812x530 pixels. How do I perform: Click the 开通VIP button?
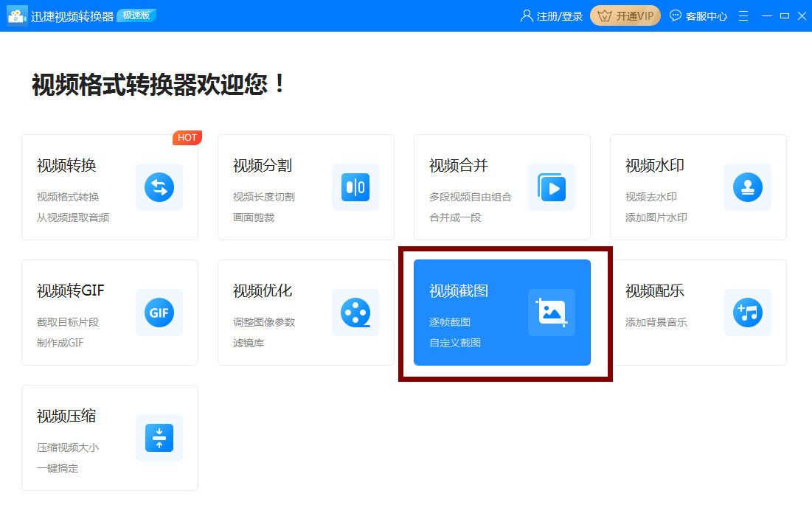[625, 15]
